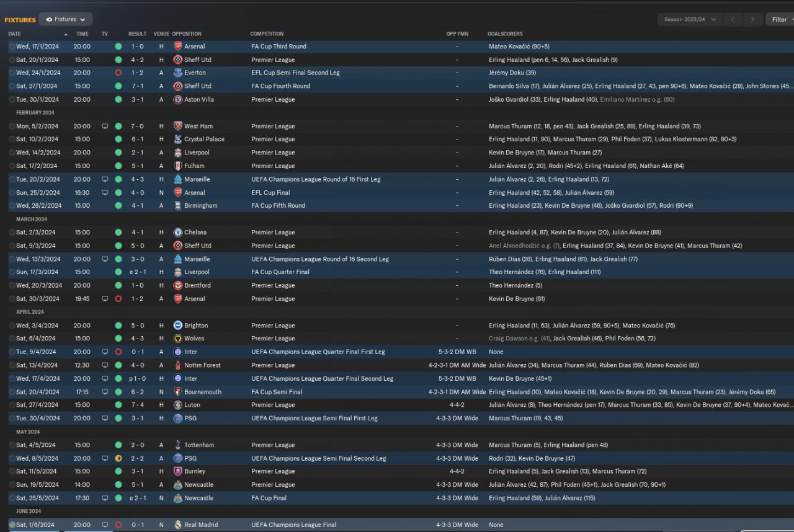The height and width of the screenshot is (532, 794).
Task: Open the Filter menu
Action: [x=780, y=20]
